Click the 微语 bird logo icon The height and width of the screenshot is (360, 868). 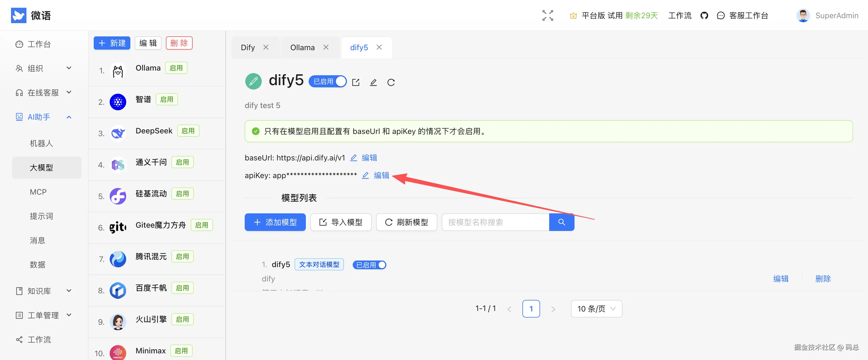[19, 15]
